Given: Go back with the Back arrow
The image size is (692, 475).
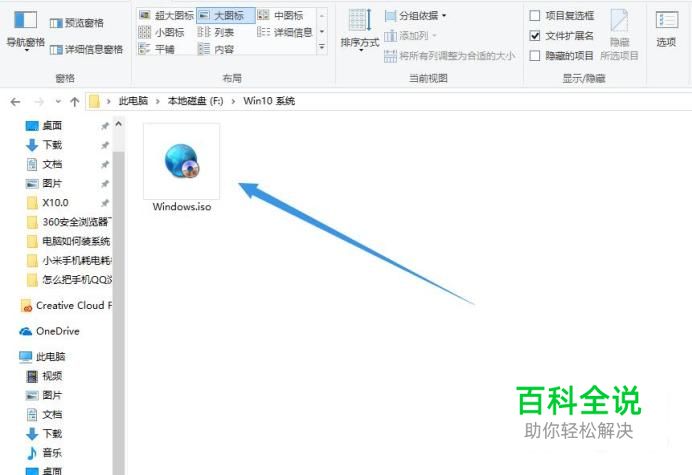Looking at the screenshot, I should [x=15, y=102].
